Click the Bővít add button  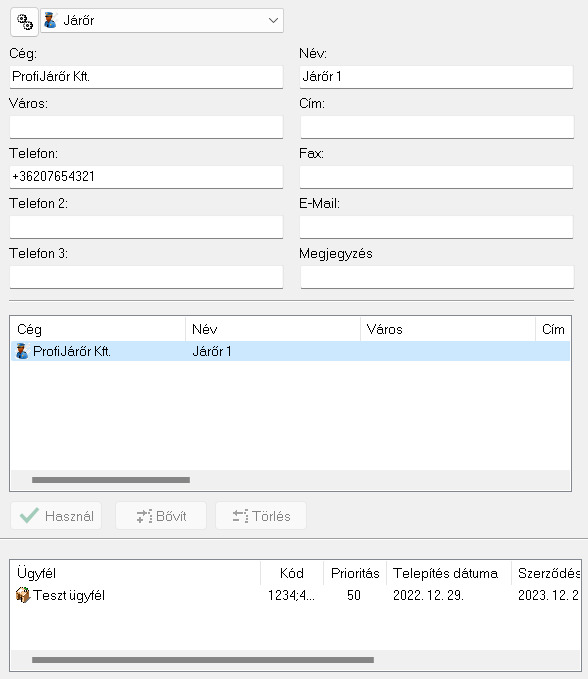161,516
